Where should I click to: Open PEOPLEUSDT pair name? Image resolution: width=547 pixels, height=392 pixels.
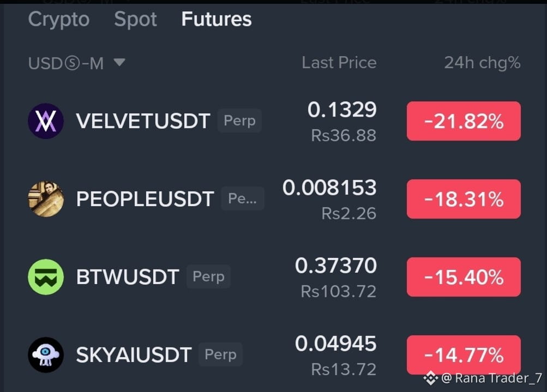click(x=145, y=199)
